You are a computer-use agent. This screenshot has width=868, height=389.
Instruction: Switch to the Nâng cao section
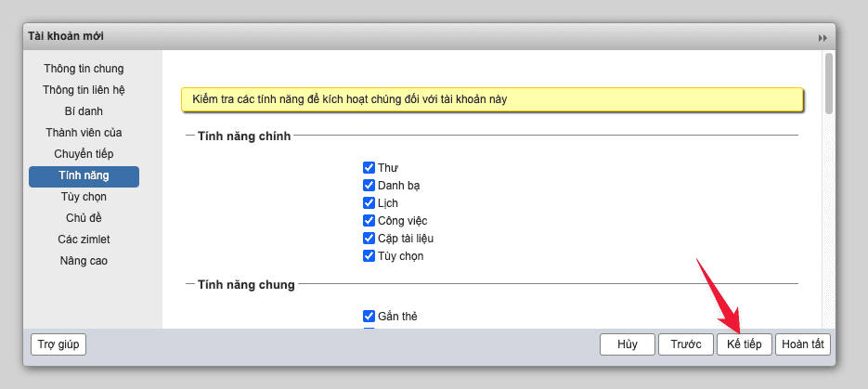[84, 261]
